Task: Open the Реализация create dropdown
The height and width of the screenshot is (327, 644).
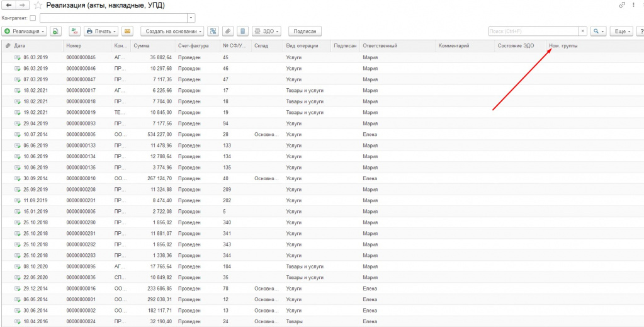Action: (24, 32)
